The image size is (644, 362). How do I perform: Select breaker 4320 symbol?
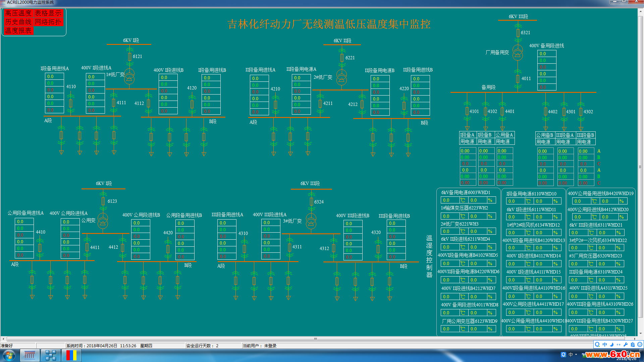pyautogui.click(x=378, y=249)
